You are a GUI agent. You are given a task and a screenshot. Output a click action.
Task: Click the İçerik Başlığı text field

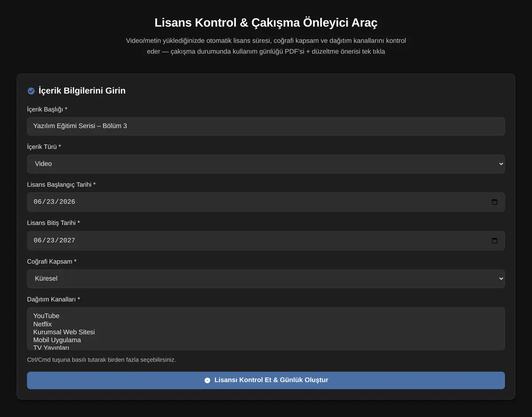266,126
